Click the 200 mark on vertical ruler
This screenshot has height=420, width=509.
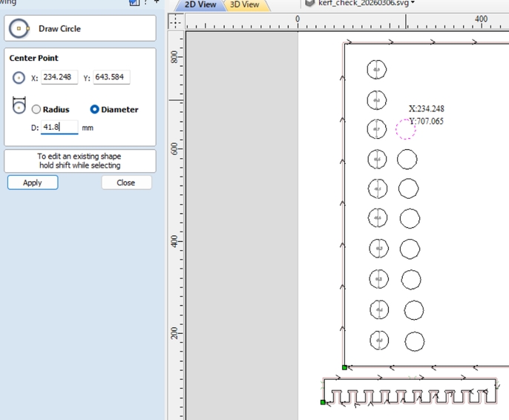click(174, 333)
